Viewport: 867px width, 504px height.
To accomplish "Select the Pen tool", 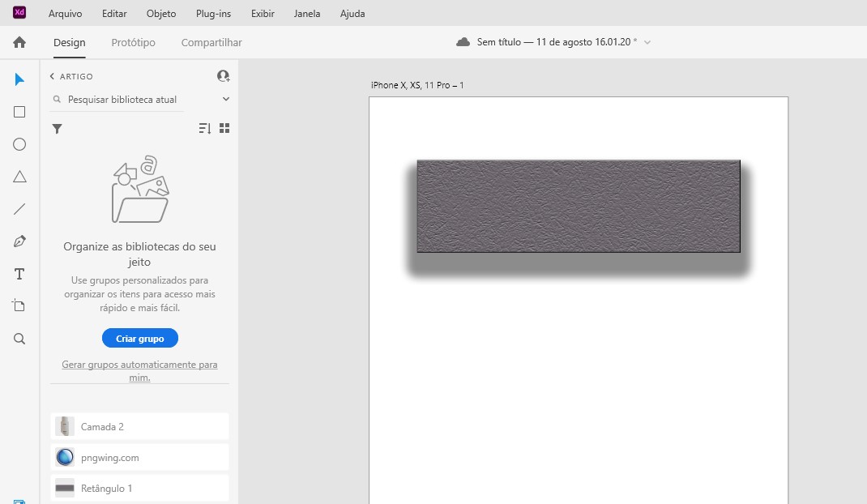I will [x=19, y=241].
